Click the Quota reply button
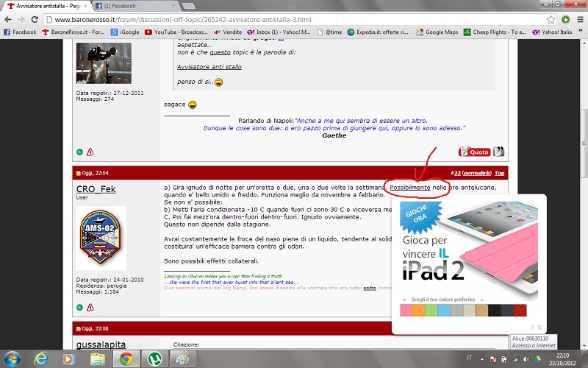 474,152
